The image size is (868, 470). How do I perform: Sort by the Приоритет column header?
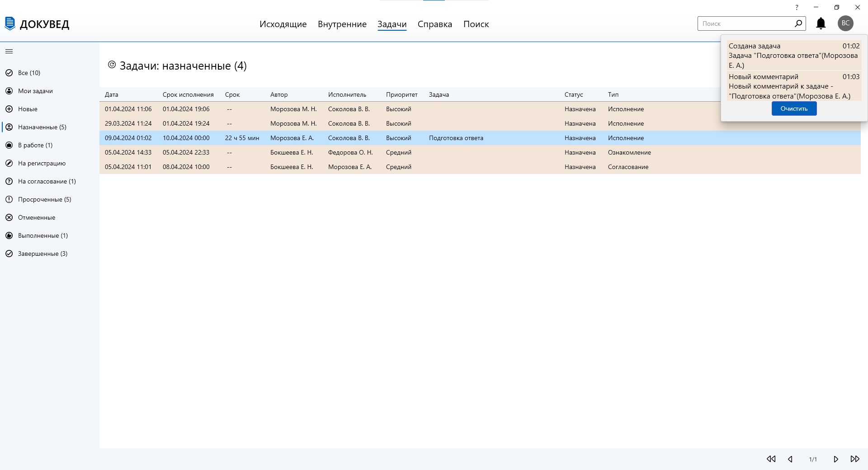coord(402,94)
